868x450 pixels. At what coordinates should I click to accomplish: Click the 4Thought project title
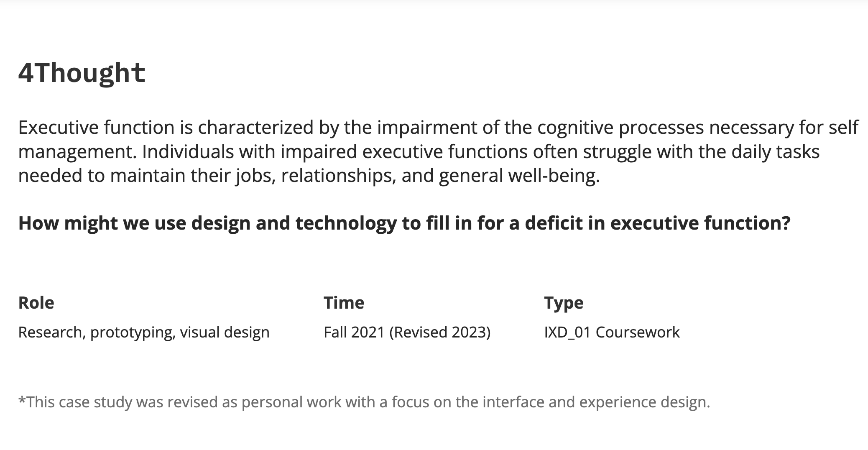pyautogui.click(x=82, y=73)
